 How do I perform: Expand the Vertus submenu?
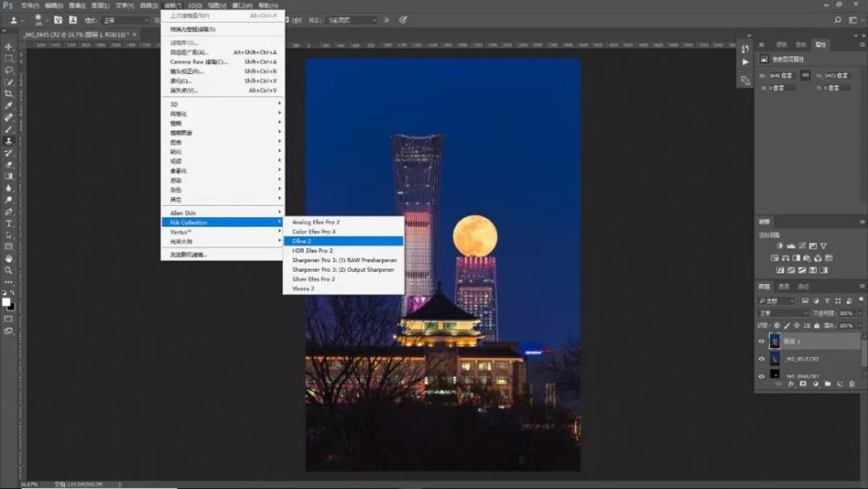click(x=222, y=232)
